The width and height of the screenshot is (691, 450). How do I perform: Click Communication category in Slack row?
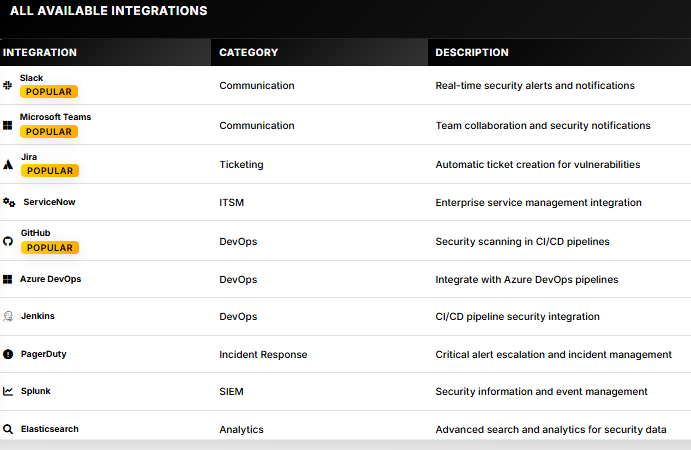(x=257, y=86)
